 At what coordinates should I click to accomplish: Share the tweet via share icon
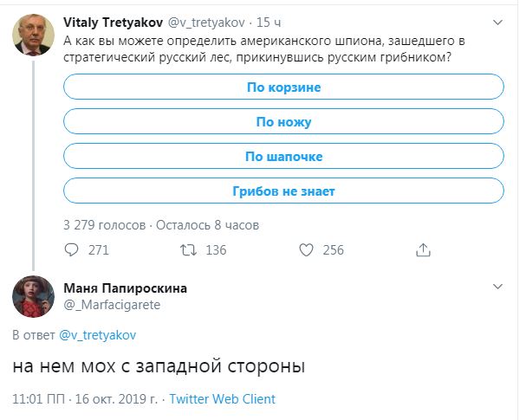pos(424,250)
